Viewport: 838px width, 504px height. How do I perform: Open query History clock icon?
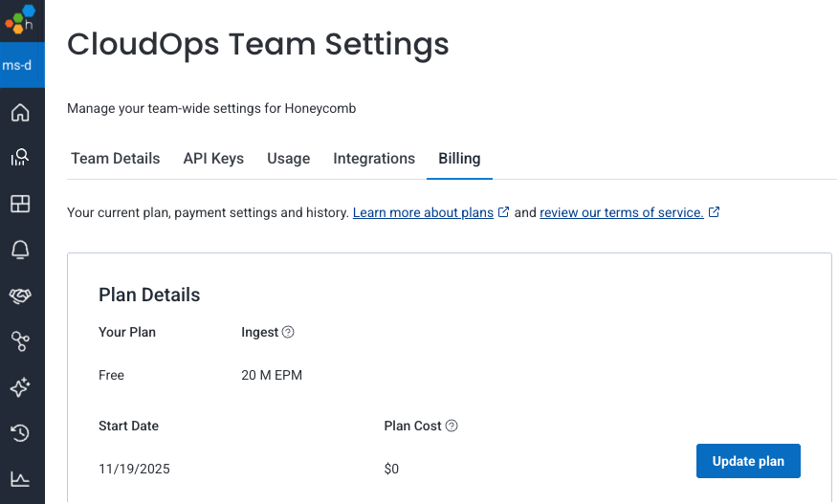[x=20, y=433]
